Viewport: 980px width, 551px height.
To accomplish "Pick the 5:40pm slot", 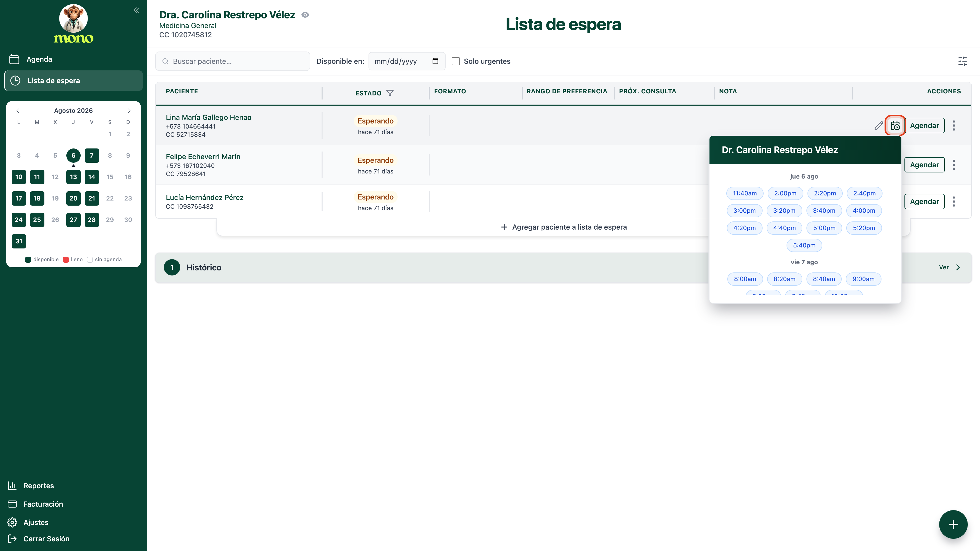I will 804,245.
